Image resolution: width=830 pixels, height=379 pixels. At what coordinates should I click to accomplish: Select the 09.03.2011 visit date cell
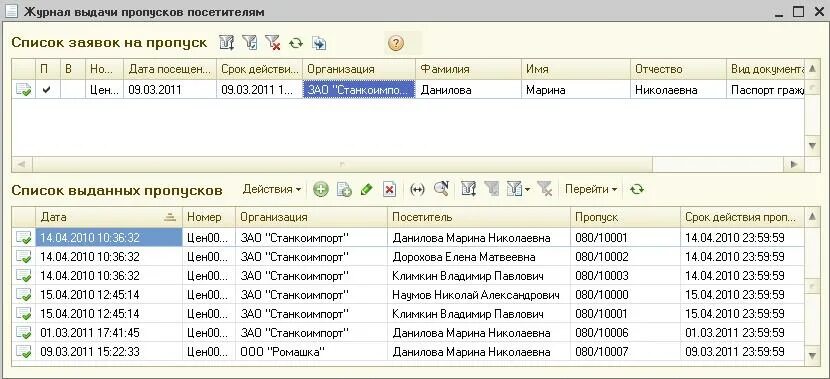tap(170, 89)
